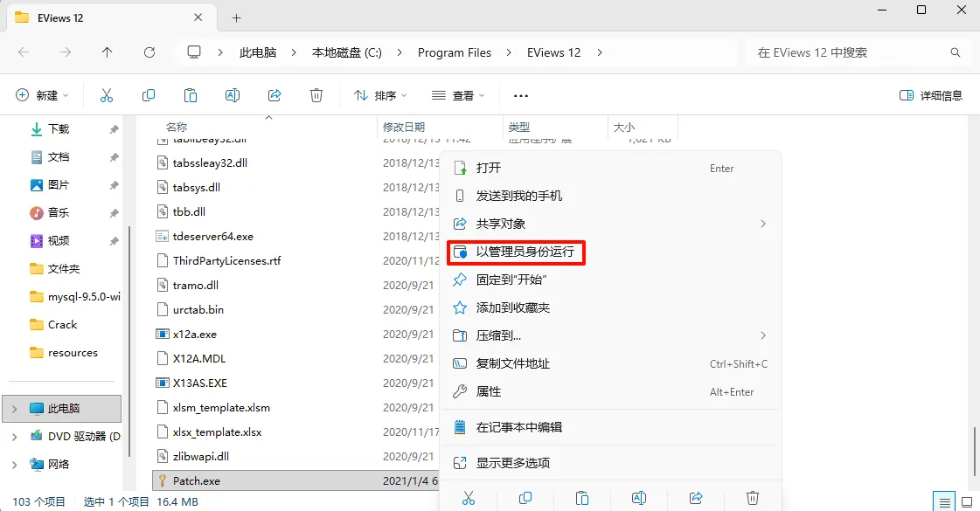Expand the chevron between 此电脑 and 本地磁盘 (C:)
This screenshot has width=980, height=511.
[294, 52]
